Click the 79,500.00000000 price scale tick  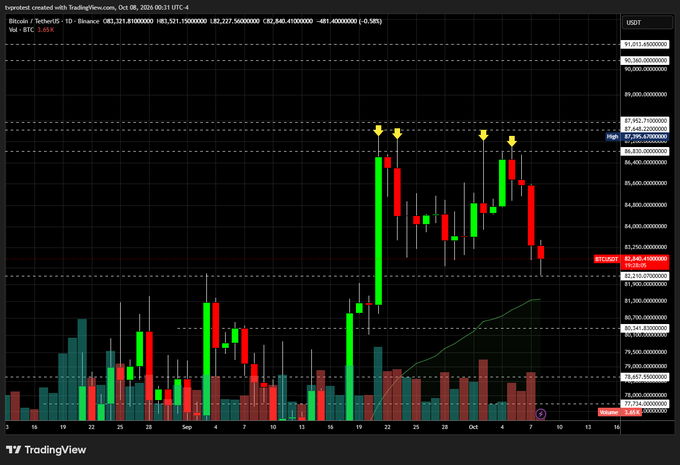point(645,352)
